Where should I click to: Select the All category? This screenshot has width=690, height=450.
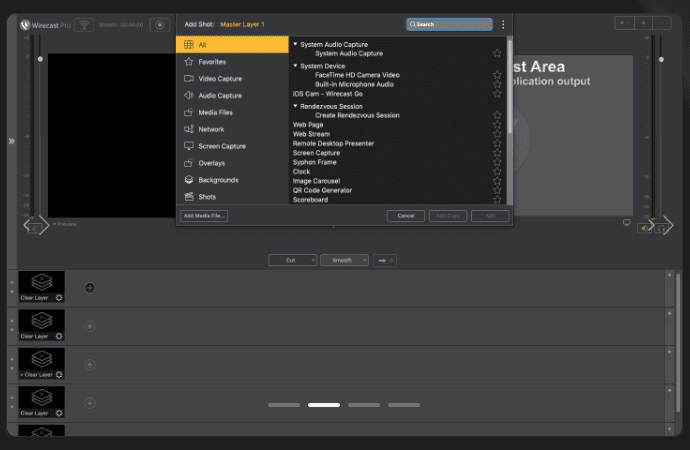[x=232, y=44]
